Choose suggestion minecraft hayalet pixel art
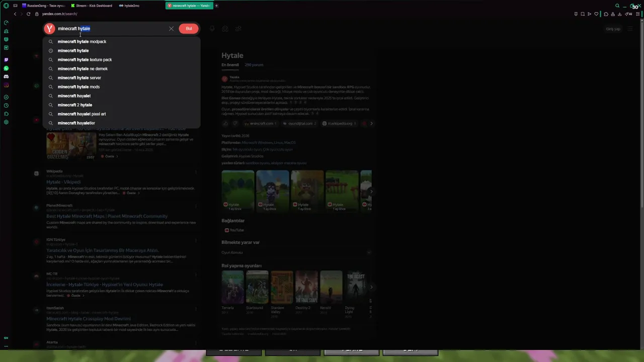 [x=121, y=114]
